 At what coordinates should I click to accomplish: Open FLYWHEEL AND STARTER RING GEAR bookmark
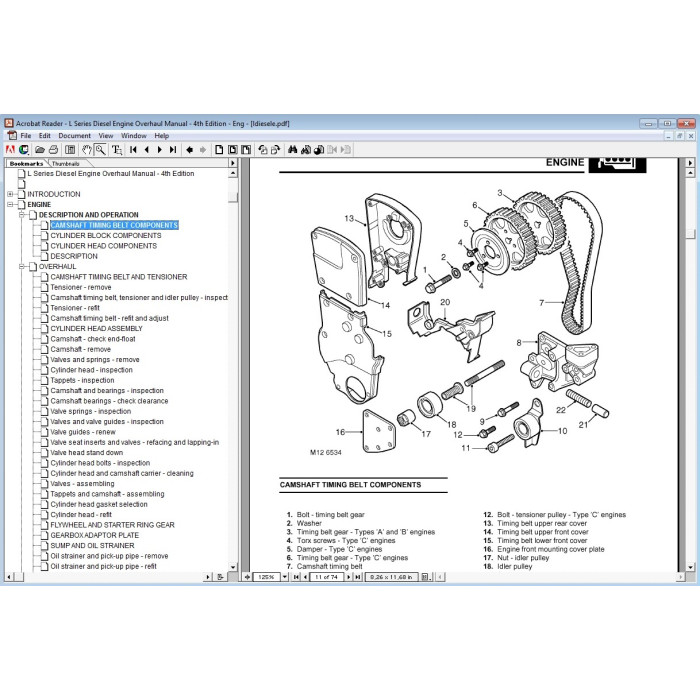[x=112, y=525]
